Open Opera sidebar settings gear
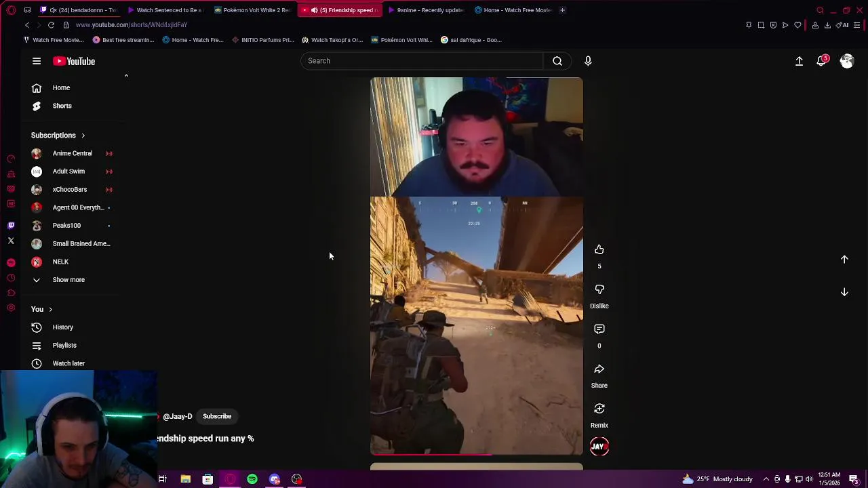The height and width of the screenshot is (488, 868). tap(11, 308)
